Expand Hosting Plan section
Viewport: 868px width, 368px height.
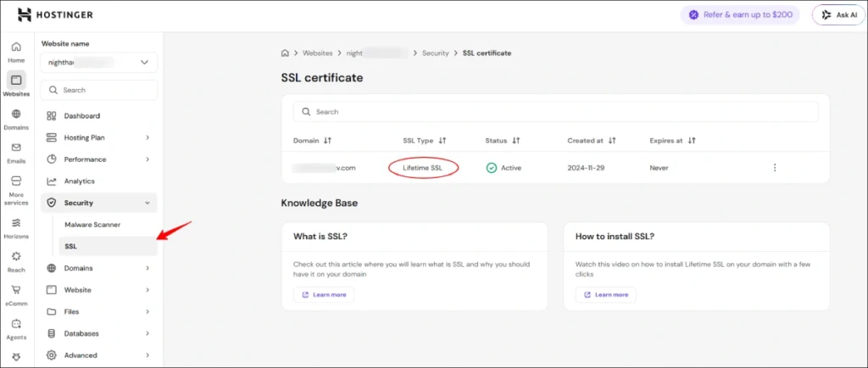[99, 137]
